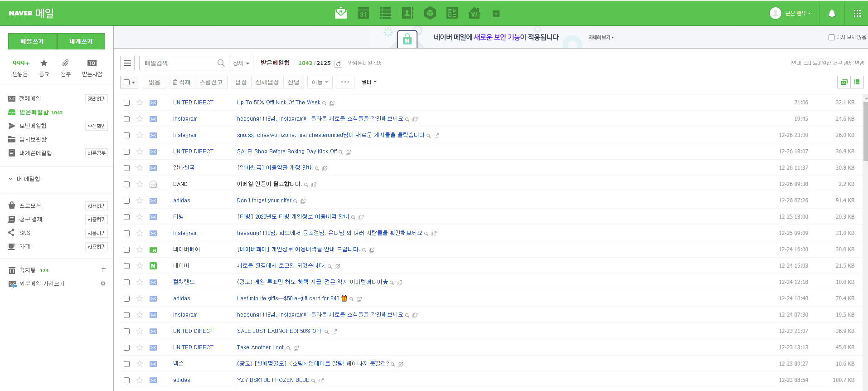The width and height of the screenshot is (868, 391).
Task: Filter by recipient with TO 받는사람 icon
Action: click(x=92, y=68)
